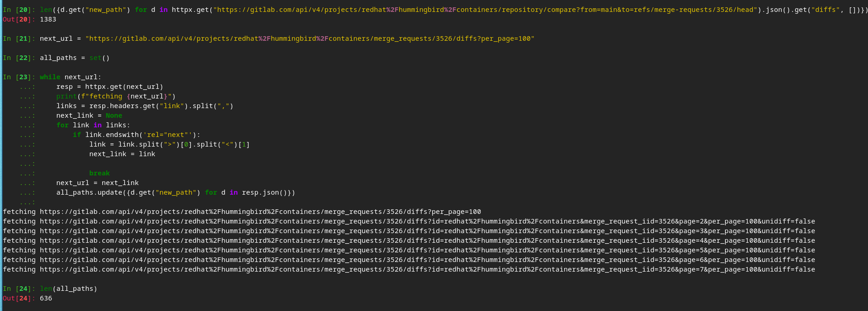Open the fetched URL with page=2
The height and width of the screenshot is (311, 868).
point(427,221)
